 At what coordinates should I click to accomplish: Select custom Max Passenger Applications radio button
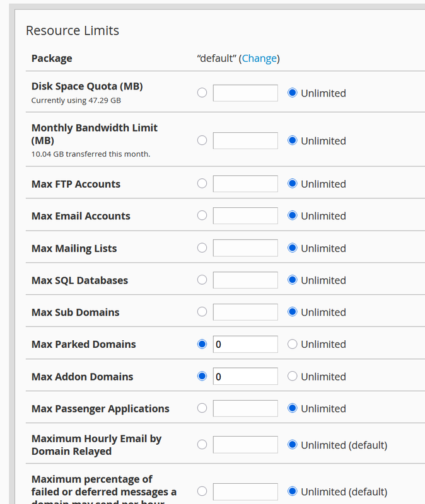pos(202,408)
